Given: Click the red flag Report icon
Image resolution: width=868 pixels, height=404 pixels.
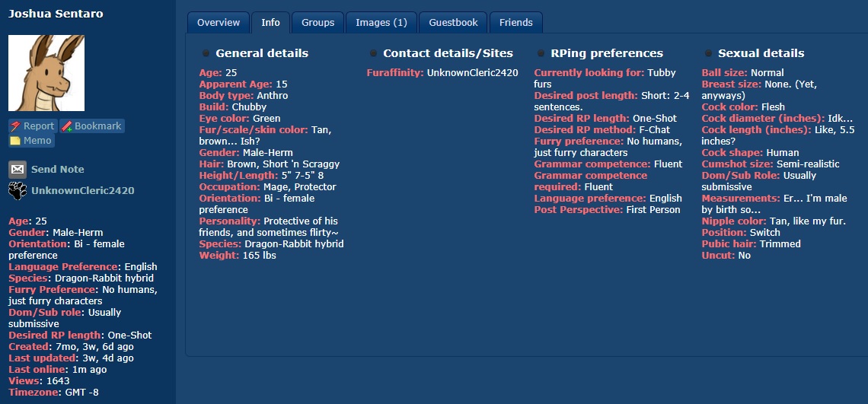Looking at the screenshot, I should (x=15, y=126).
